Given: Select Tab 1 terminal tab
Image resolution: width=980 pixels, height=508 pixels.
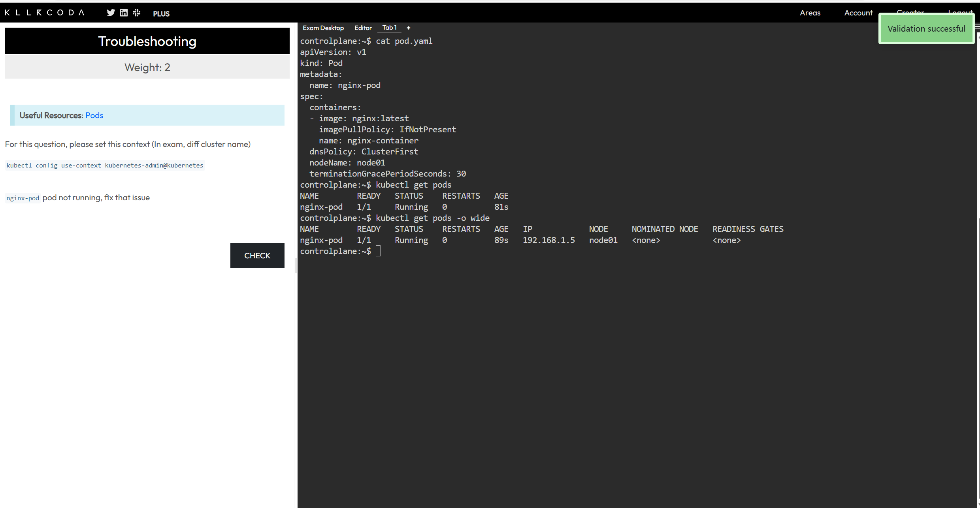Looking at the screenshot, I should coord(389,28).
